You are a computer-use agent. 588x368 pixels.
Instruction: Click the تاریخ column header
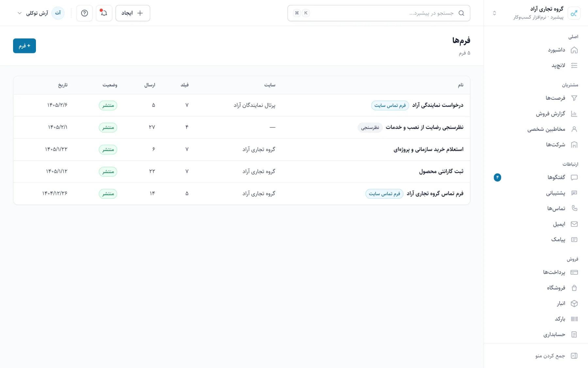click(x=63, y=85)
